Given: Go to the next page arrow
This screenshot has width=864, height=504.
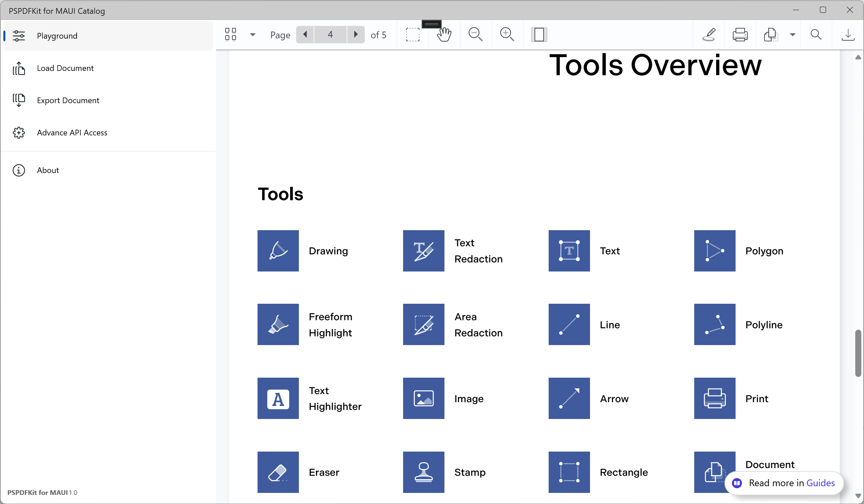Looking at the screenshot, I should [x=356, y=35].
